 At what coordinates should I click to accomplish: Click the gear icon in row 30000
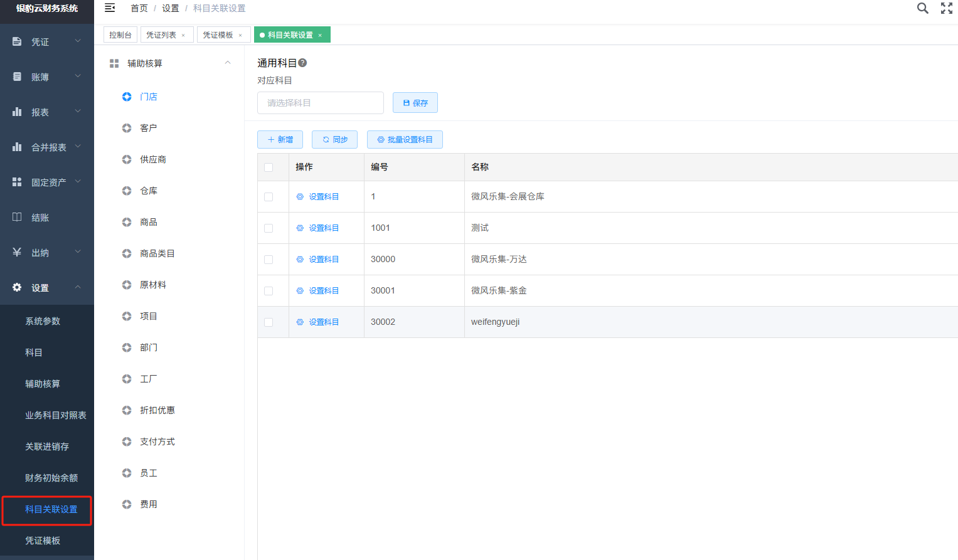click(300, 259)
